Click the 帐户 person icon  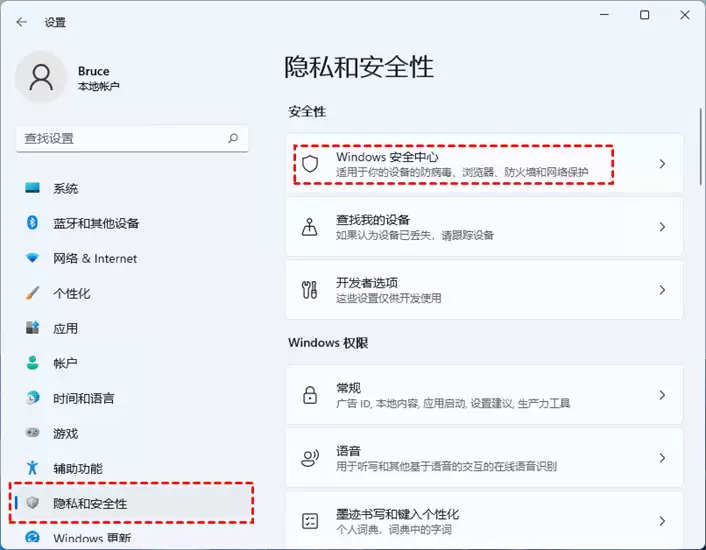point(32,363)
